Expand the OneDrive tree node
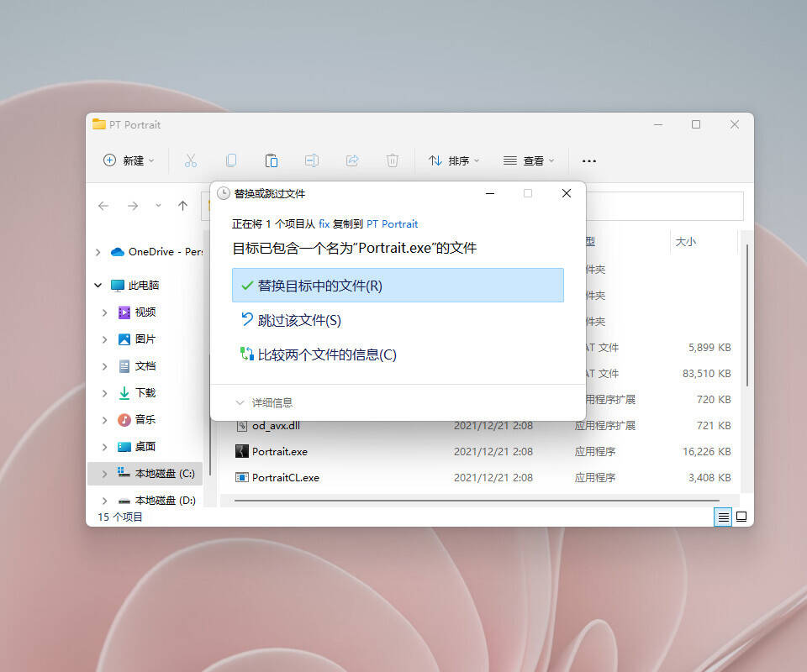 coord(98,252)
